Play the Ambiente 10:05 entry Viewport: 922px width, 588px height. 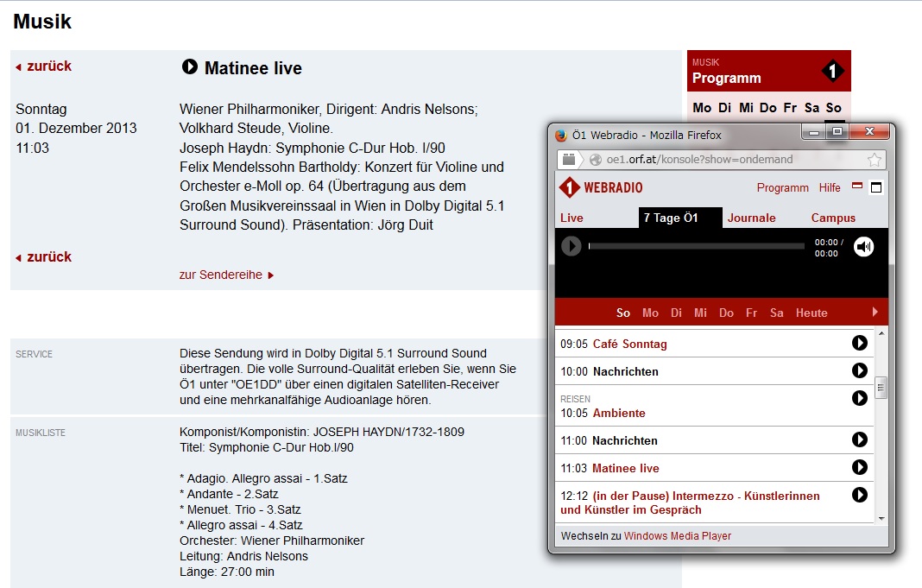click(860, 398)
